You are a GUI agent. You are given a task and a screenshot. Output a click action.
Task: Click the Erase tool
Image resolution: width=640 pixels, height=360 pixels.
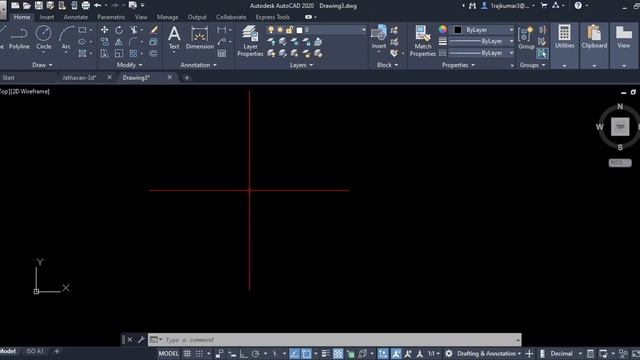pyautogui.click(x=154, y=30)
